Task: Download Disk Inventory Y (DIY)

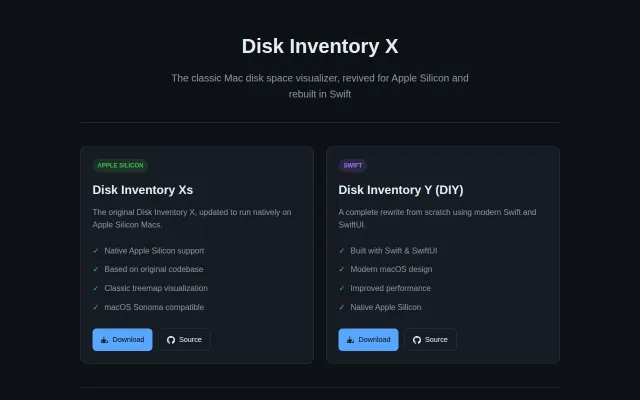Action: tap(368, 340)
